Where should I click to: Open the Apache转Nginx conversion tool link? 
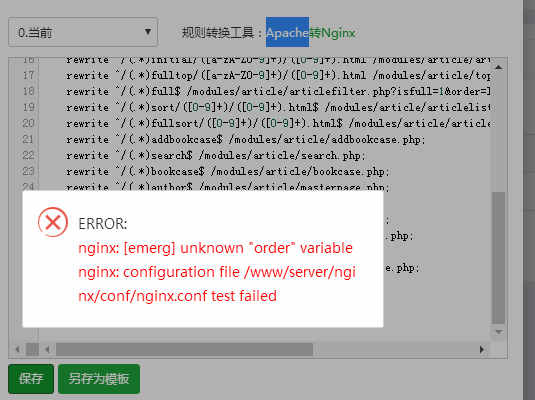point(310,33)
